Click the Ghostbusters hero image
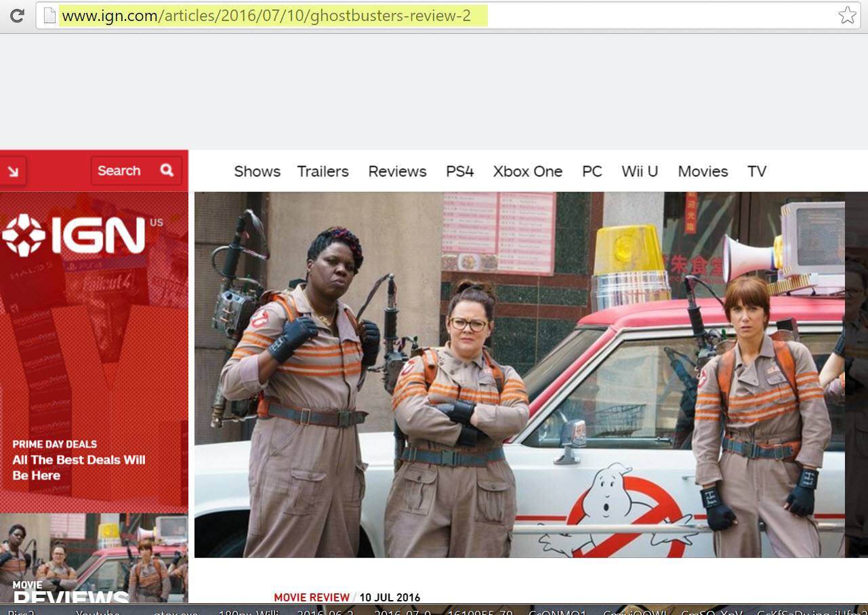The image size is (868, 615). 520,374
